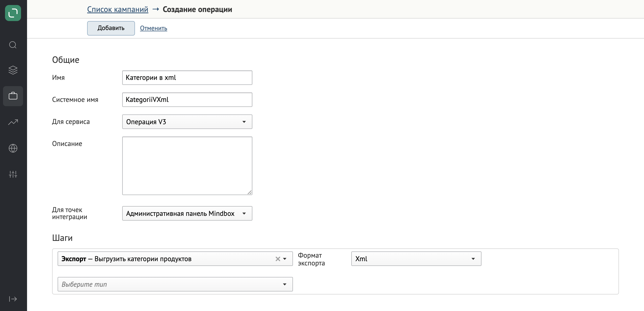Click the Системное имя label
644x311 pixels.
(75, 100)
